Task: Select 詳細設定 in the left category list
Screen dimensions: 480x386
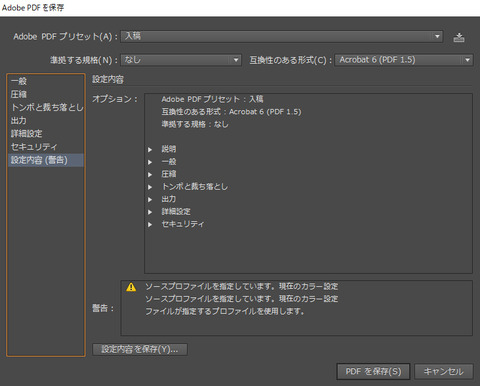Action: (x=46, y=134)
